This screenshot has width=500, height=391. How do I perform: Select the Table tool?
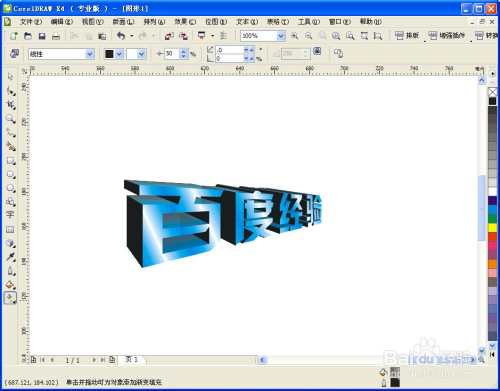(x=10, y=229)
